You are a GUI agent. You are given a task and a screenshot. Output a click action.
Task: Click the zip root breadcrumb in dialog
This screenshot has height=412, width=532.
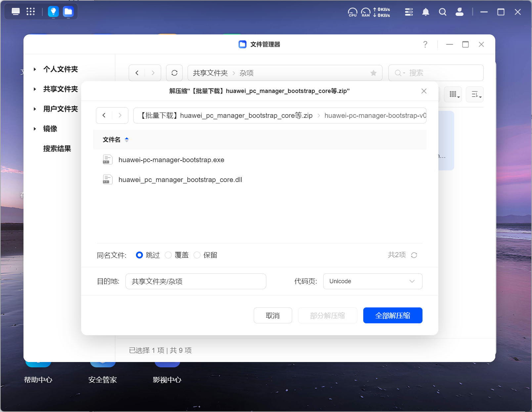pos(226,115)
